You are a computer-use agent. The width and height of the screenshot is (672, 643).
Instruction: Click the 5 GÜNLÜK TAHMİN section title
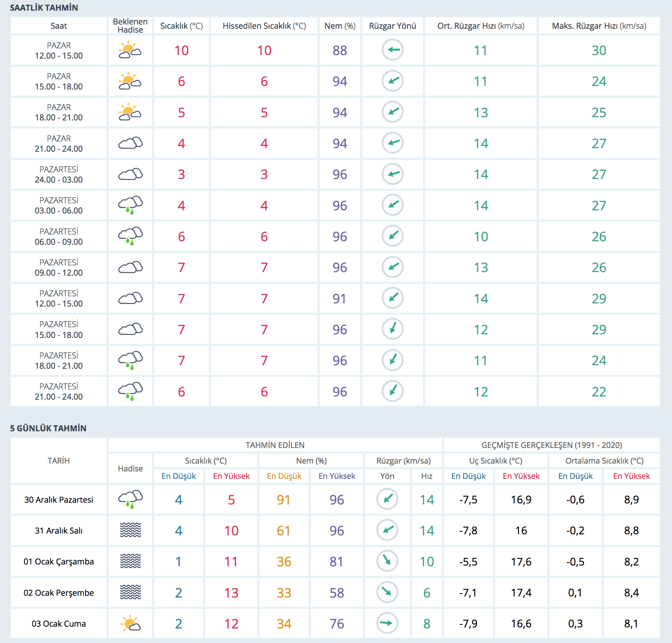pos(48,428)
